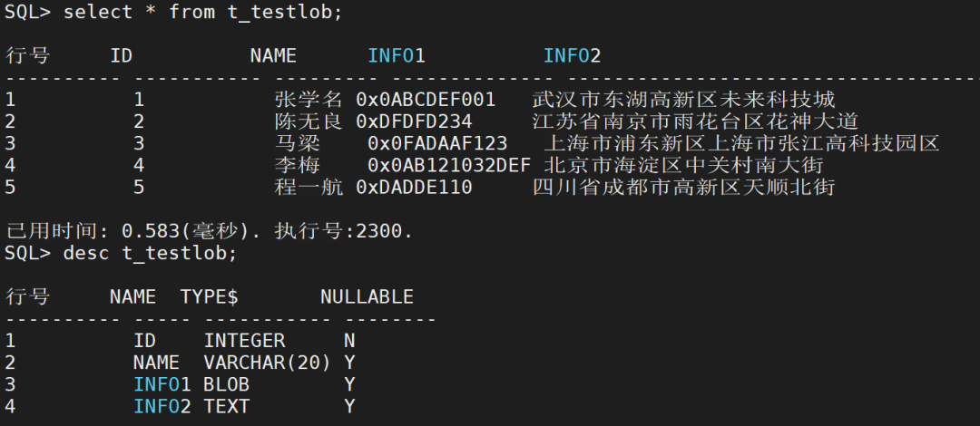
Task: Click the INFO1 header in query results
Action: coord(397,56)
